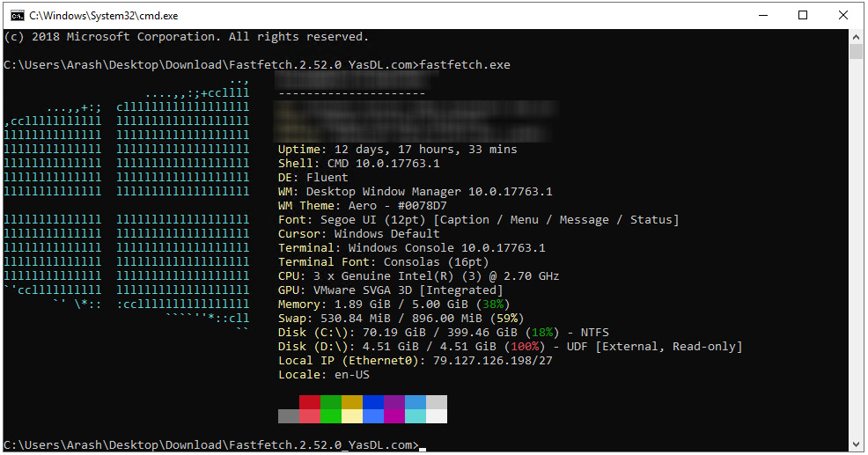
Task: Click the 'Font: Segoe UI (12pt)' line
Action: point(478,220)
